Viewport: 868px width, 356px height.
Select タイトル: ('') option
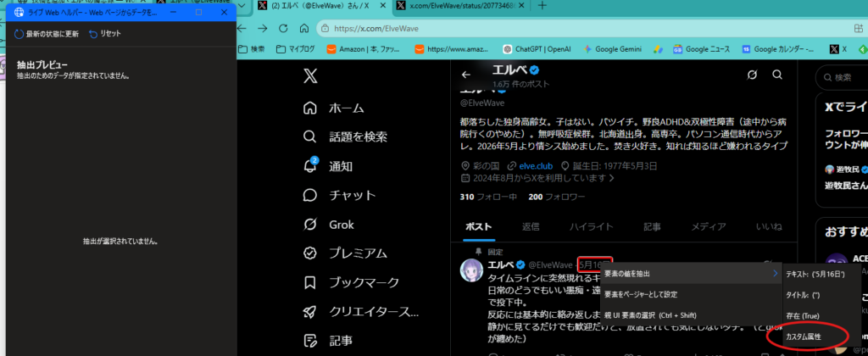pyautogui.click(x=822, y=295)
